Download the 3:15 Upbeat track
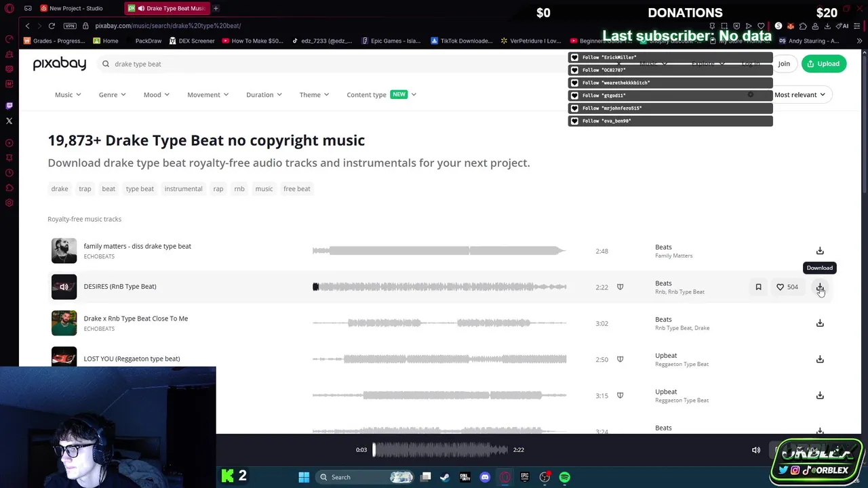 (x=820, y=395)
